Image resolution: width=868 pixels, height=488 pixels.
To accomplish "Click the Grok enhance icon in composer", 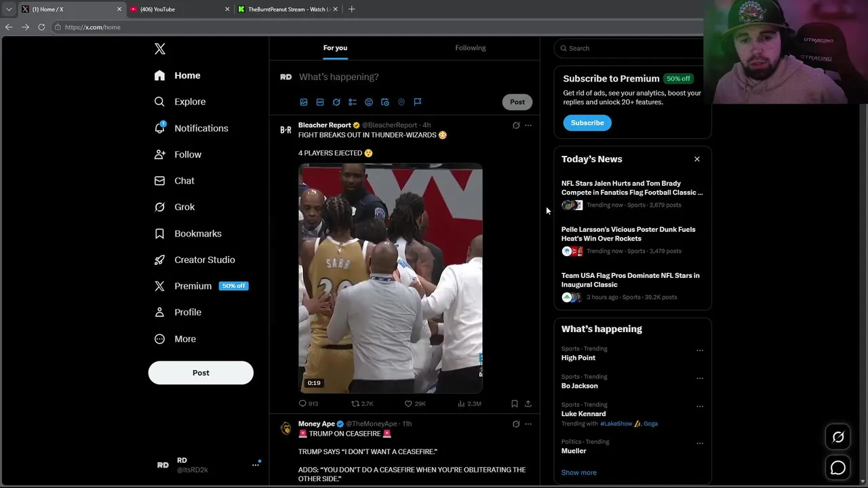I will (x=336, y=102).
